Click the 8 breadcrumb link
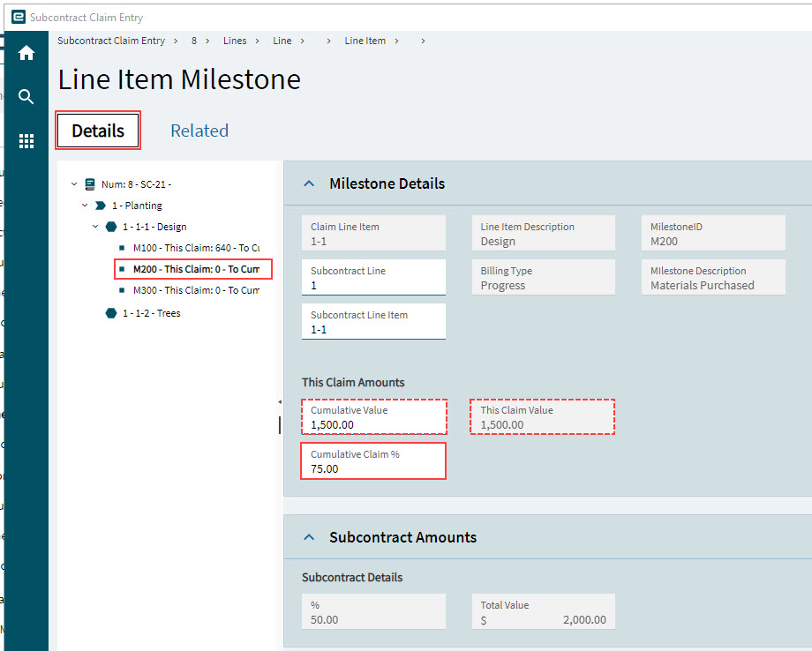The image size is (812, 651). [193, 41]
